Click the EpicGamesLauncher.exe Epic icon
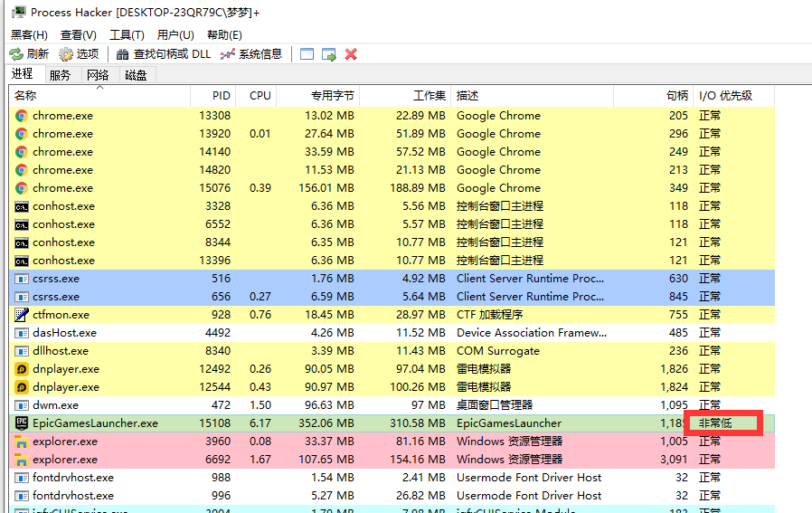The image size is (812, 513). [21, 423]
